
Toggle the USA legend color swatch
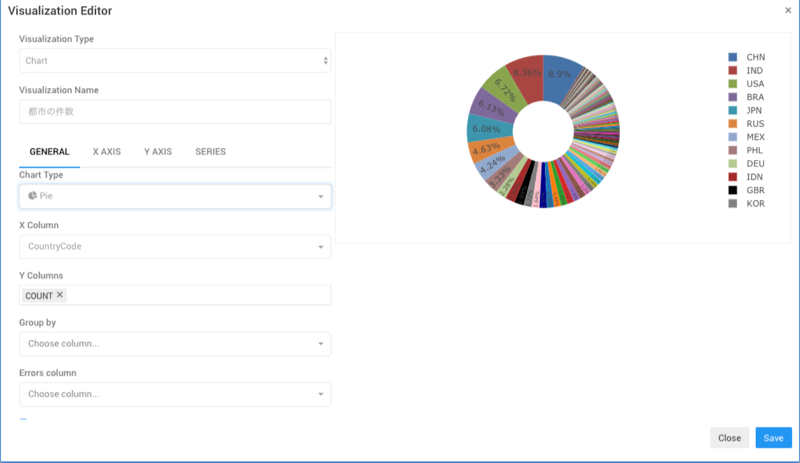click(x=733, y=84)
